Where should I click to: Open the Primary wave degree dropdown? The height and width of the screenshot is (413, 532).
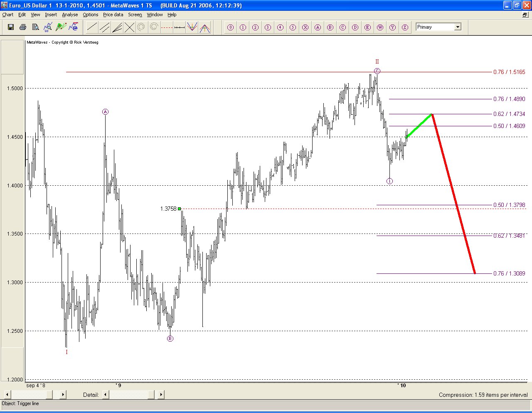click(458, 27)
